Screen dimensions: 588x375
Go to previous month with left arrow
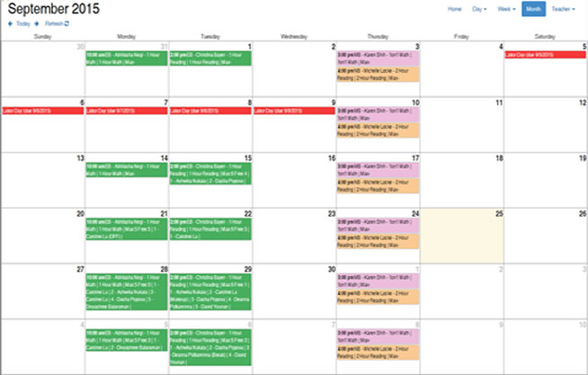tap(10, 23)
